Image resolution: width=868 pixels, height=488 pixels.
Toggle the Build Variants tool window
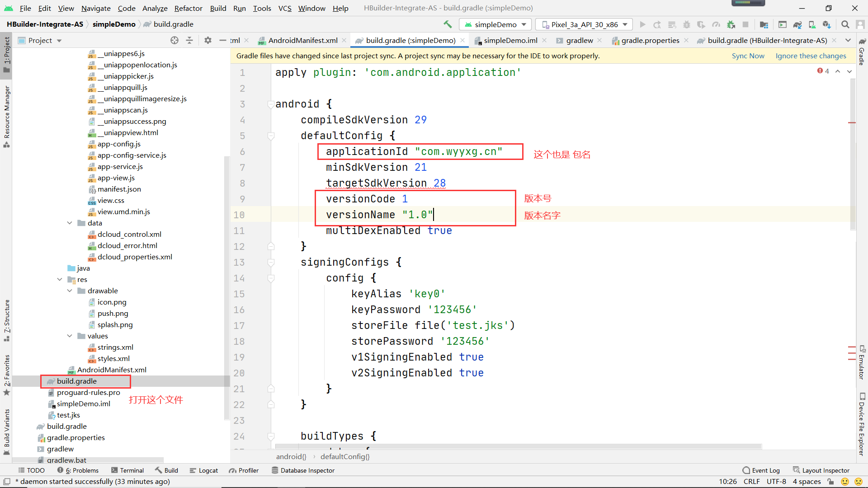pyautogui.click(x=7, y=430)
